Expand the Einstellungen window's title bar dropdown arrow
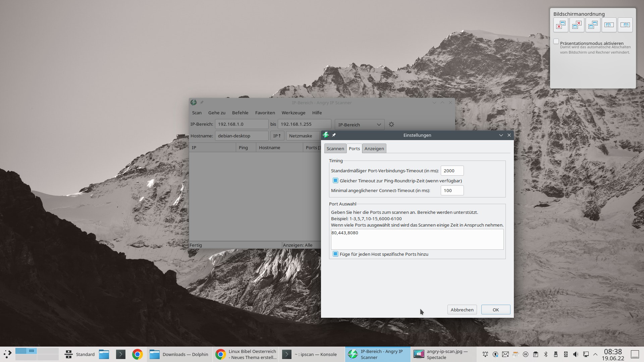 501,135
